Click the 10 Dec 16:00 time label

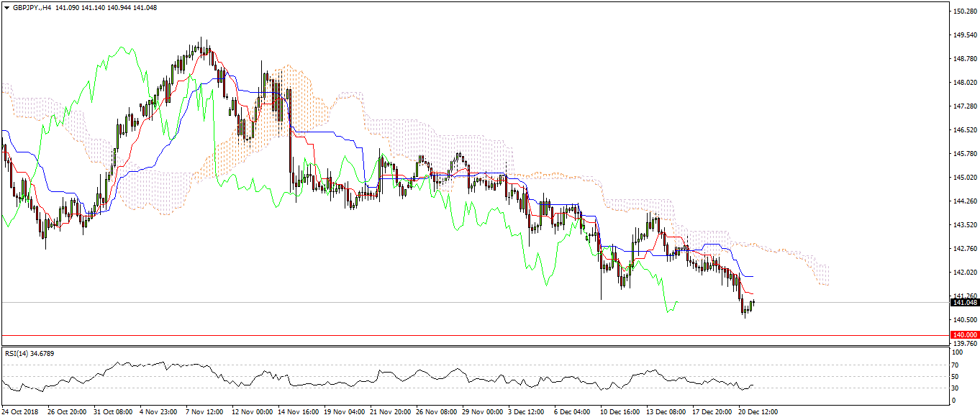620,413
